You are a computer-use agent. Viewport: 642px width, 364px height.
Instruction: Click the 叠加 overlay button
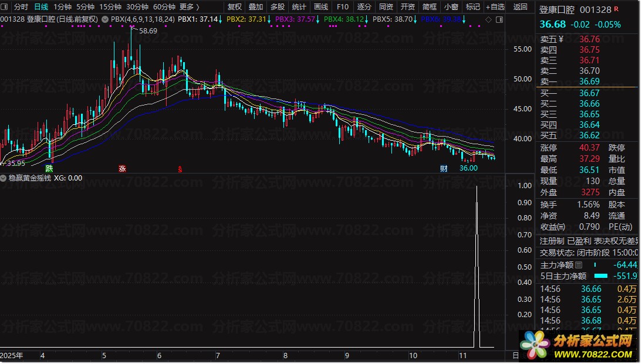click(x=256, y=6)
